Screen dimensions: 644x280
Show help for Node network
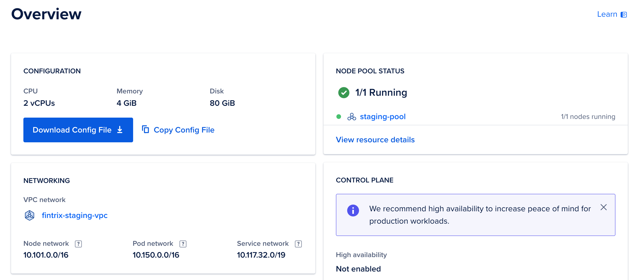(78, 244)
